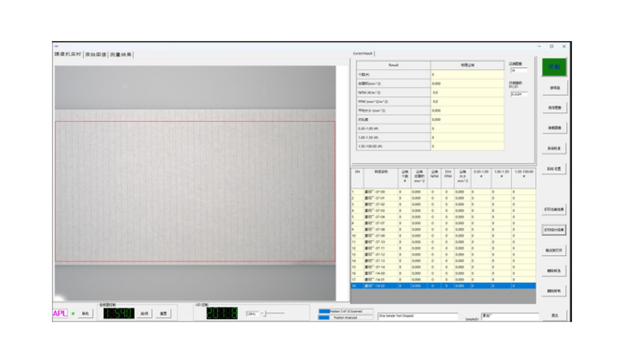Viewport: 624px width, 364px height.
Task: Click the APL logo
Action: [60, 314]
